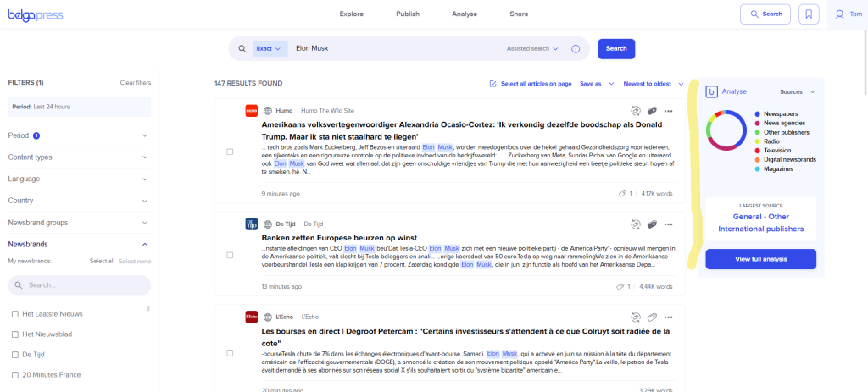This screenshot has width=868, height=392.
Task: Open the Save as dropdown
Action: tap(597, 84)
